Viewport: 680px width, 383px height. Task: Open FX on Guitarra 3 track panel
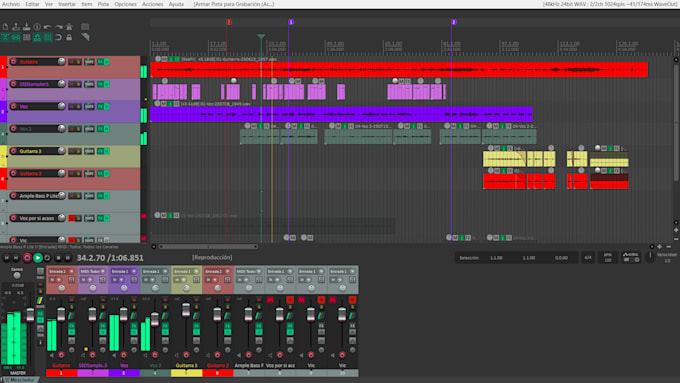[100, 151]
